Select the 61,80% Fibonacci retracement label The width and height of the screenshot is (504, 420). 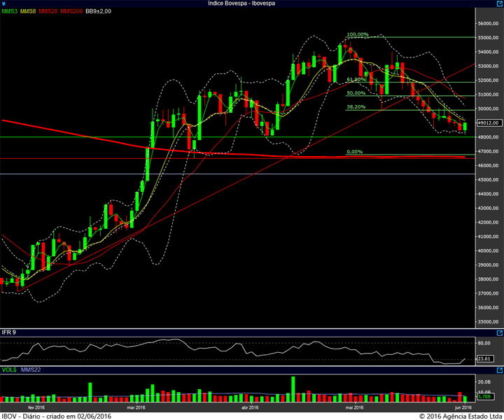(x=356, y=79)
